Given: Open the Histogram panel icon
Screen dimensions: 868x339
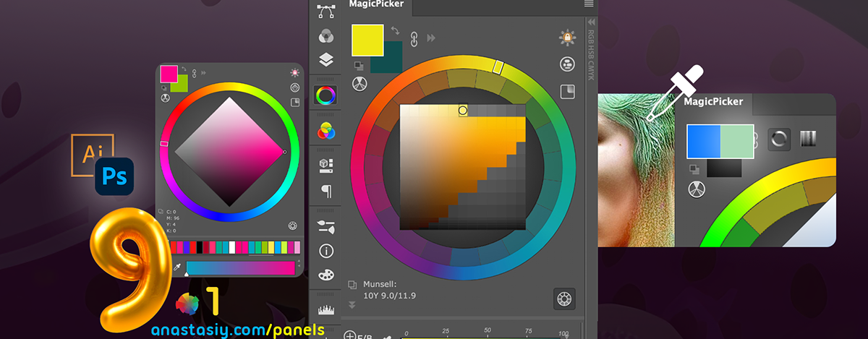Looking at the screenshot, I should point(325,309).
